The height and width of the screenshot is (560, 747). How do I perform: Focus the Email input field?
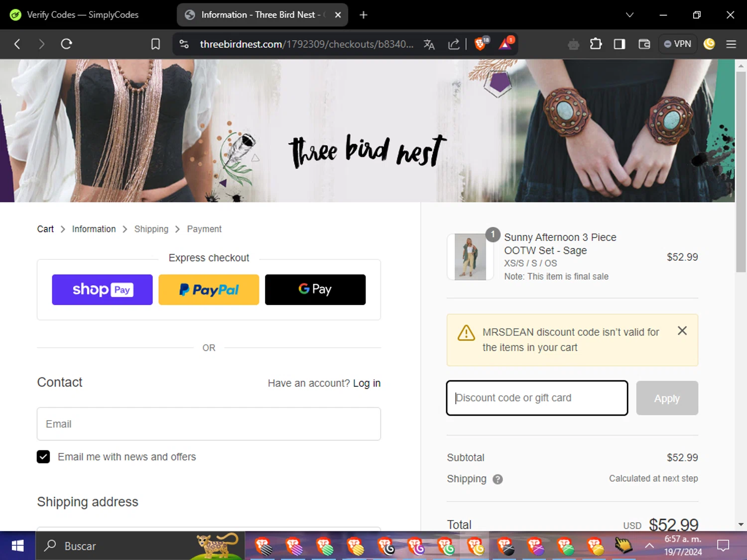pyautogui.click(x=209, y=424)
